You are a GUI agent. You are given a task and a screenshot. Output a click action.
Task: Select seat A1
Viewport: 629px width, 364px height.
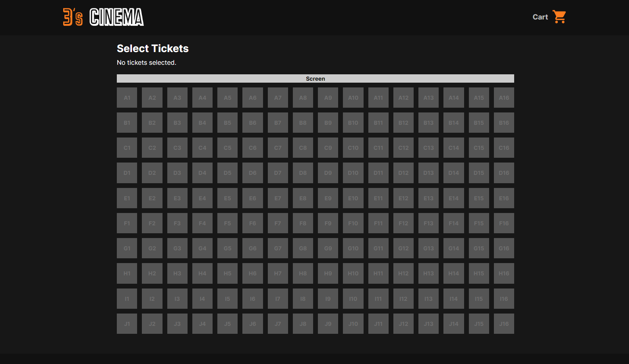[x=127, y=98]
